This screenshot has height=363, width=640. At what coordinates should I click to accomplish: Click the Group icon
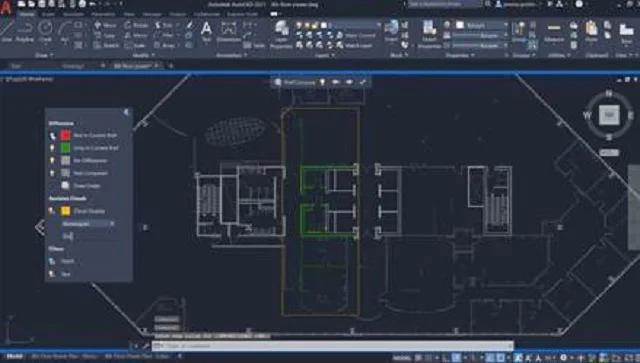(519, 31)
